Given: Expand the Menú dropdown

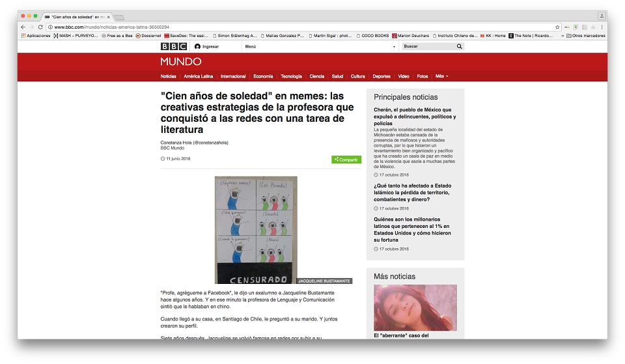Looking at the screenshot, I should coord(320,47).
